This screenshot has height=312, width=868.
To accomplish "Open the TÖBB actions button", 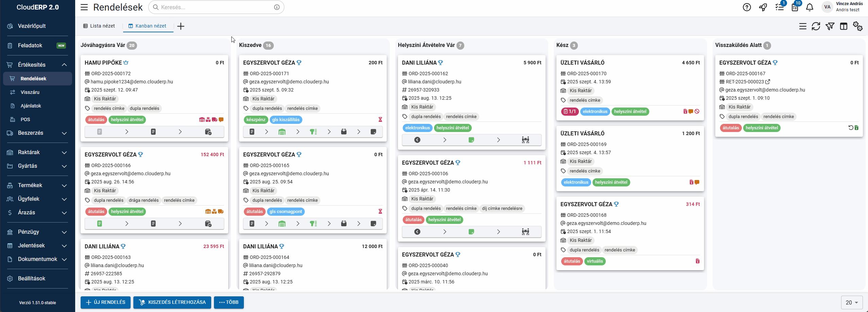I will pos(229,302).
